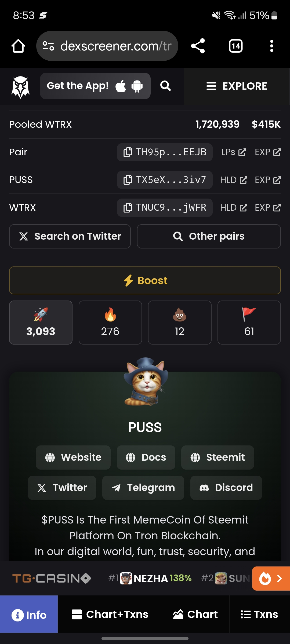Tap the DEX Screener owl logo
290x644 pixels.
pyautogui.click(x=20, y=87)
